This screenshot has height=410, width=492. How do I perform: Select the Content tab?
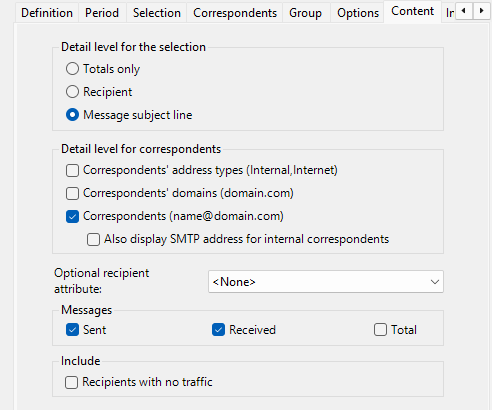point(412,12)
